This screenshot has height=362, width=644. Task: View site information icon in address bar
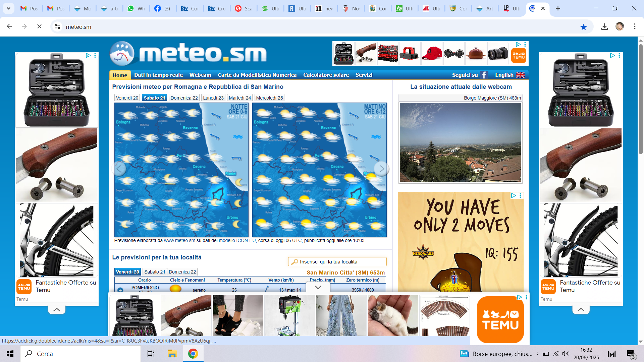click(57, 26)
